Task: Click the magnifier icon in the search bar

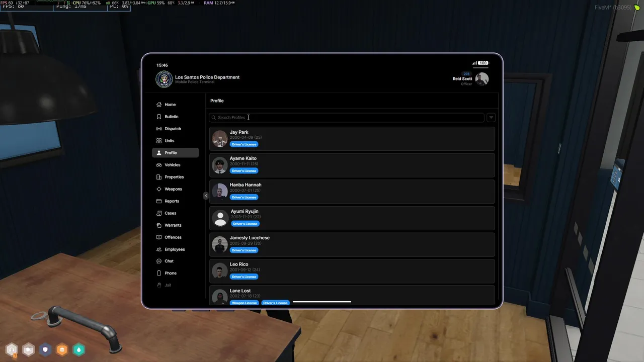Action: (214, 118)
